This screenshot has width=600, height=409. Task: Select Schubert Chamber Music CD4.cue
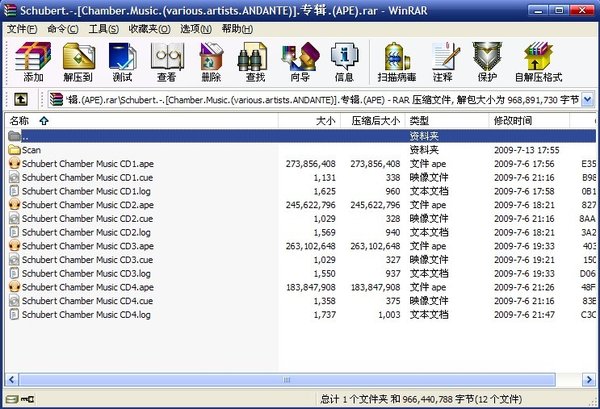pyautogui.click(x=87, y=301)
